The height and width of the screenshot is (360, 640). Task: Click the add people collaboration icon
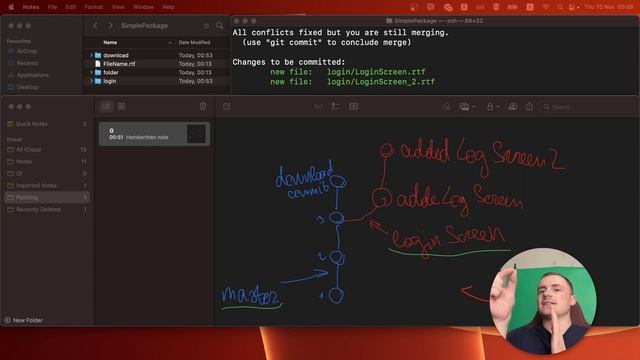click(x=513, y=107)
